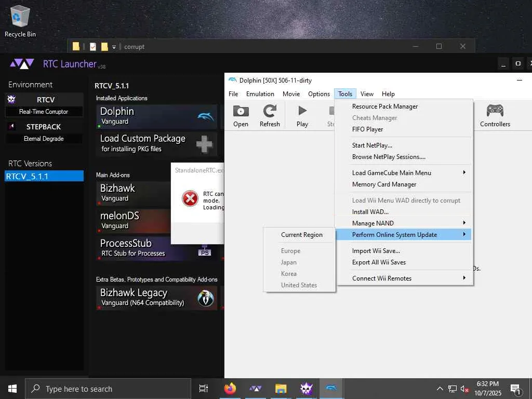Expand Manage NAND submenu arrow

[464, 222]
